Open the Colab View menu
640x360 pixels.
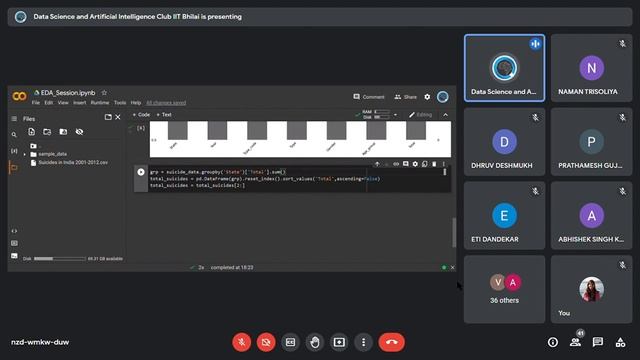click(63, 102)
